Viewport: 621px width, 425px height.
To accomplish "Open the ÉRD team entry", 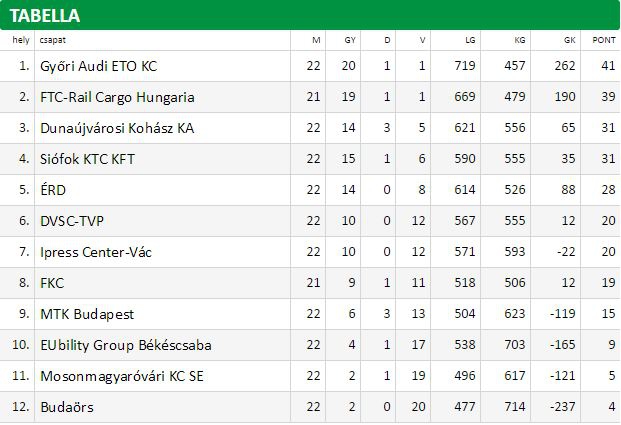I will coord(53,190).
